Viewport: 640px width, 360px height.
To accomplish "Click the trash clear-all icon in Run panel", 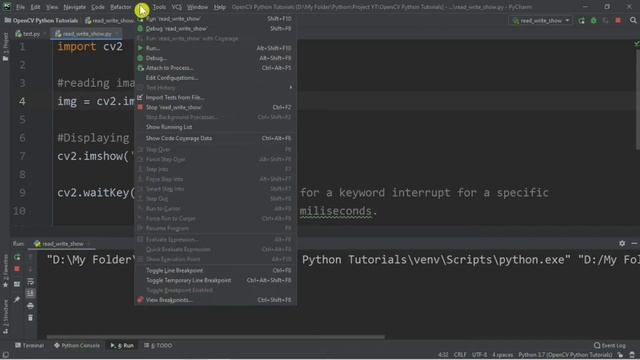I will pos(30,318).
